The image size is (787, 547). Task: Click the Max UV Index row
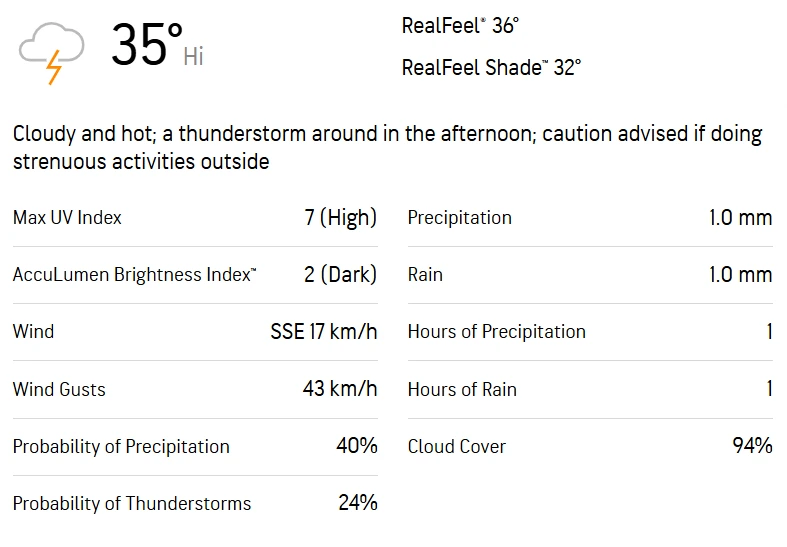pos(195,218)
